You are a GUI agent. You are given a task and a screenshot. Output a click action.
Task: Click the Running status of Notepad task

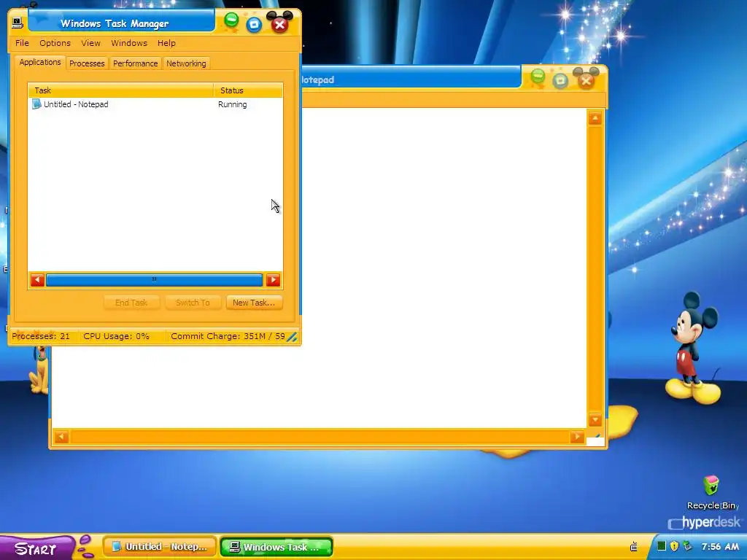(x=233, y=104)
